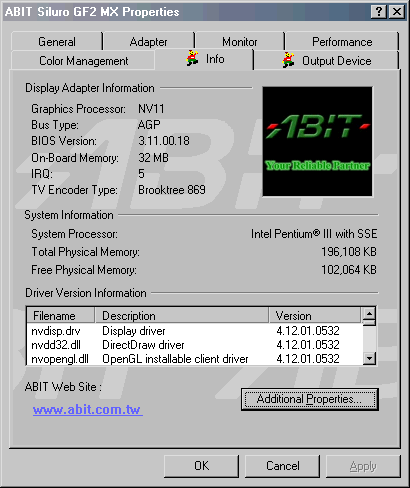The width and height of the screenshot is (410, 488).
Task: Click 'DirectDraw driver' description
Action: point(143,345)
